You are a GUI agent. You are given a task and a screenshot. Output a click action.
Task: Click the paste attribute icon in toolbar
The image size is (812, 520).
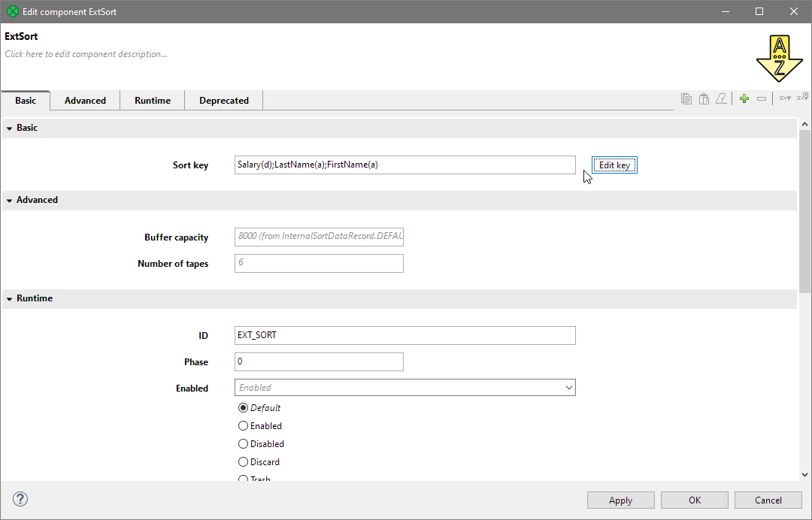click(x=704, y=98)
